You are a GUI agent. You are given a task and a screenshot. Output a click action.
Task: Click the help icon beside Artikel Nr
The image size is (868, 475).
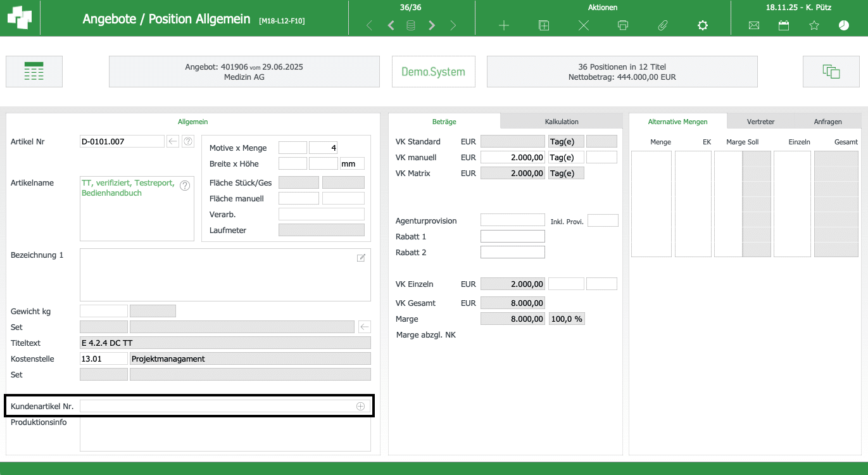pos(188,142)
